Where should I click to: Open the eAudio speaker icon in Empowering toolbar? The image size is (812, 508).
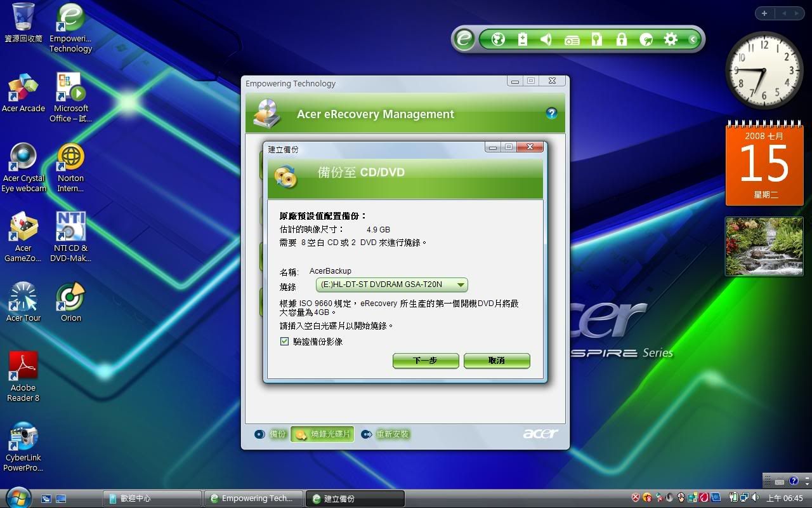point(546,39)
